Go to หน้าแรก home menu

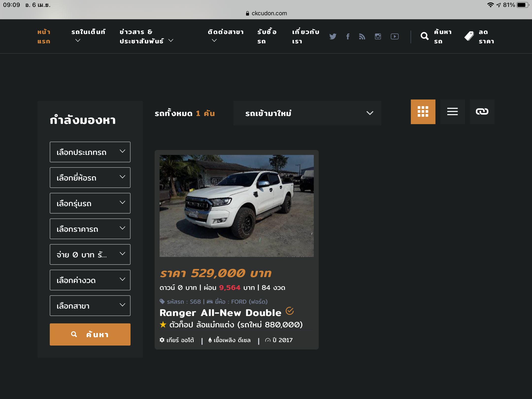pos(44,36)
